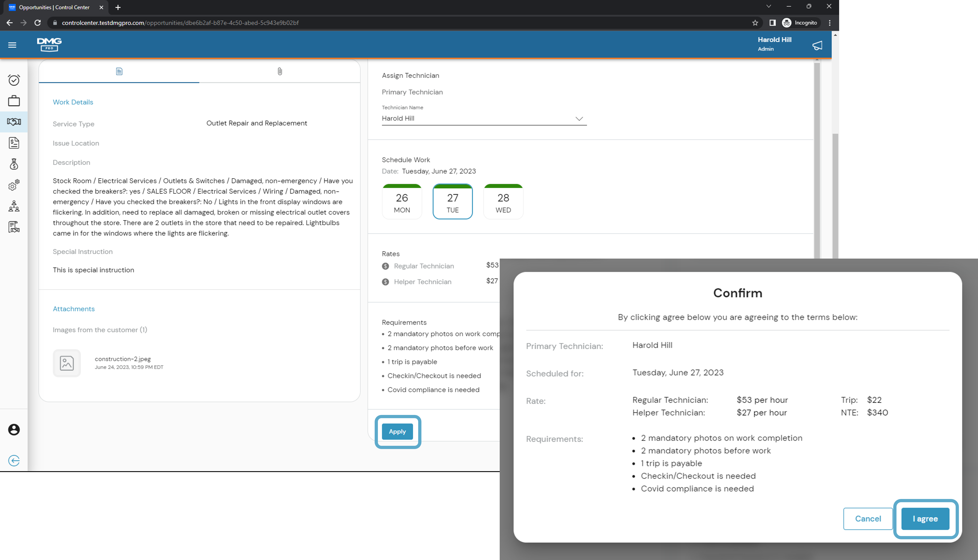Expand the Regular Technician rate details

click(x=385, y=266)
